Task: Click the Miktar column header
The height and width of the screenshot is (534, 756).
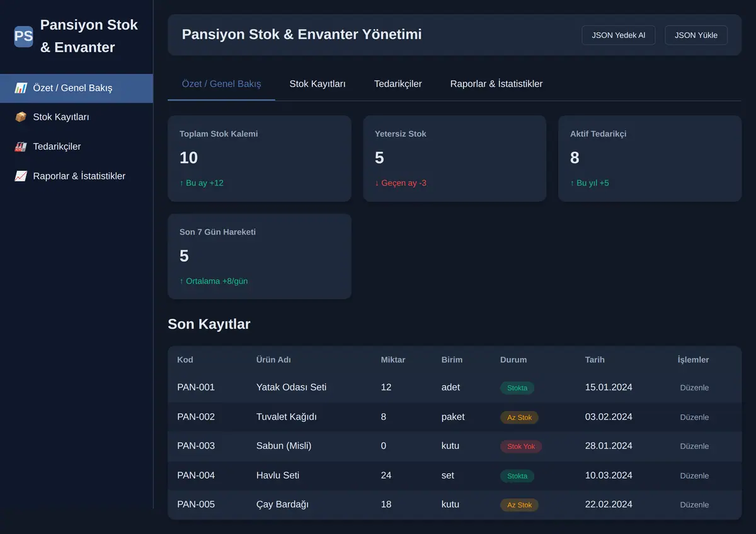Action: tap(393, 360)
